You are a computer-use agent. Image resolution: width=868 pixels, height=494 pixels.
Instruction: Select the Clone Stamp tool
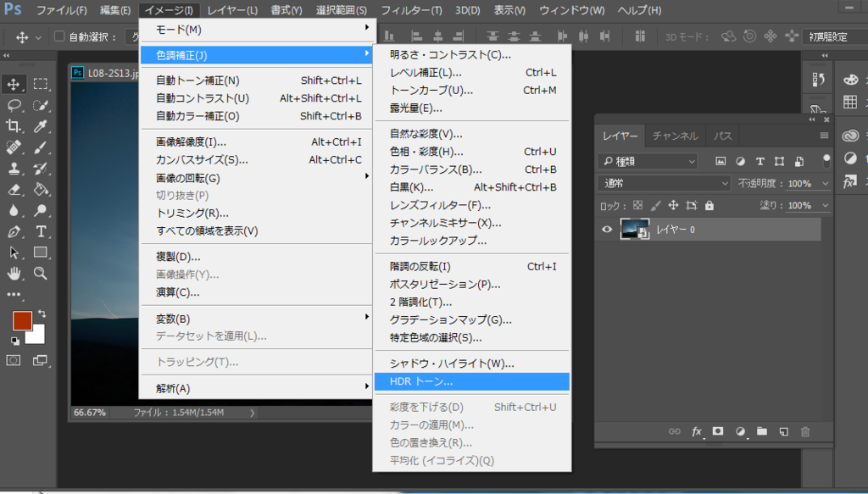(14, 168)
